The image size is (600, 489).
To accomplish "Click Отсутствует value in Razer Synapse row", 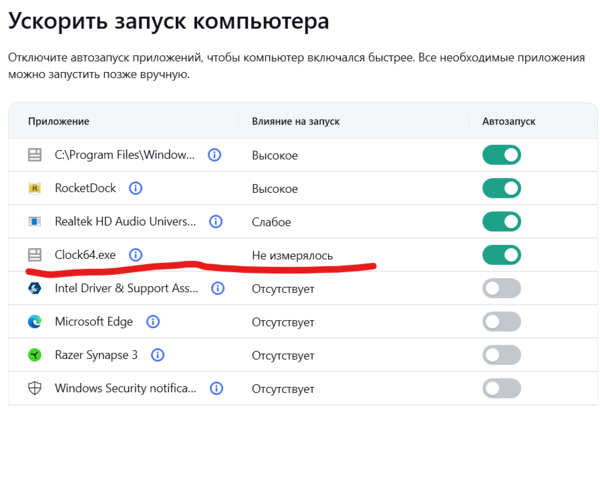I will 283,355.
